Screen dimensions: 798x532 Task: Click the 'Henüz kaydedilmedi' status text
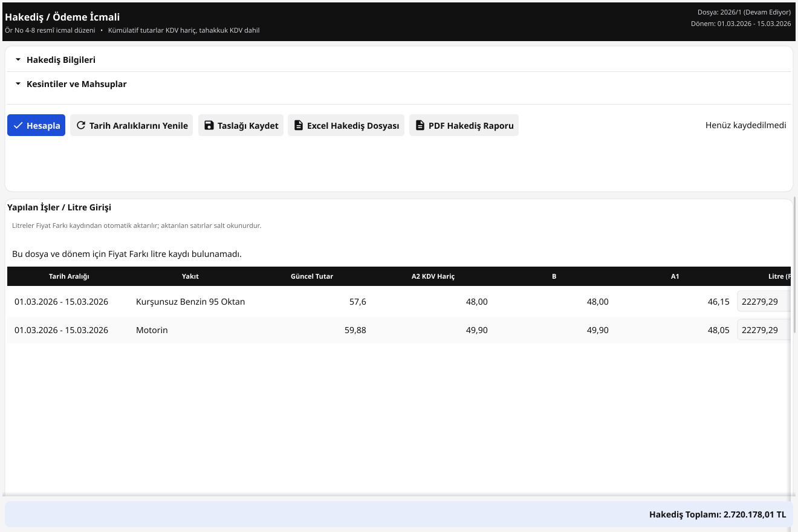click(746, 125)
